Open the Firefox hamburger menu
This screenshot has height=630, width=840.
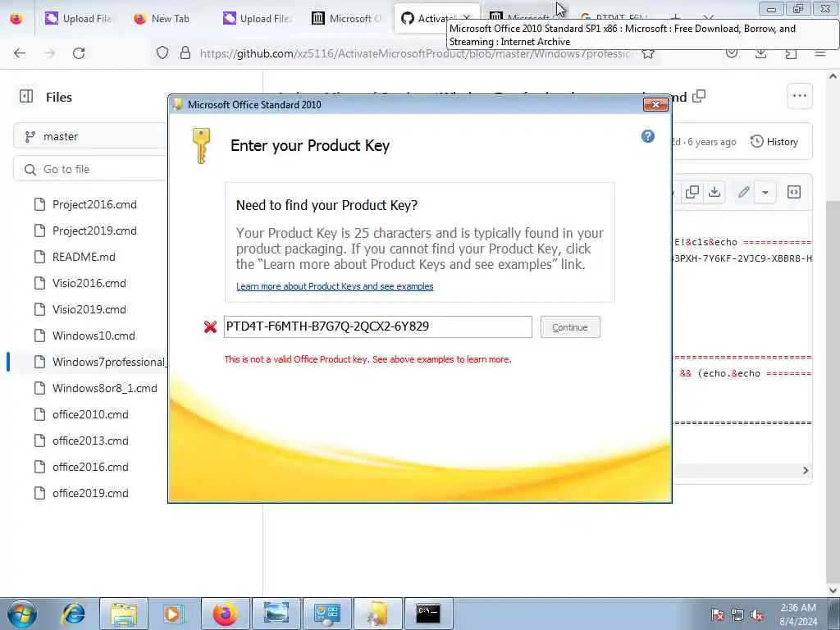[820, 53]
